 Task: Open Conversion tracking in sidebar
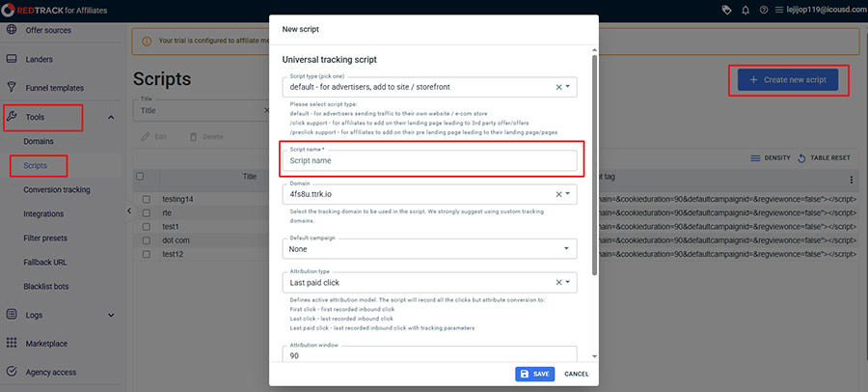click(57, 189)
